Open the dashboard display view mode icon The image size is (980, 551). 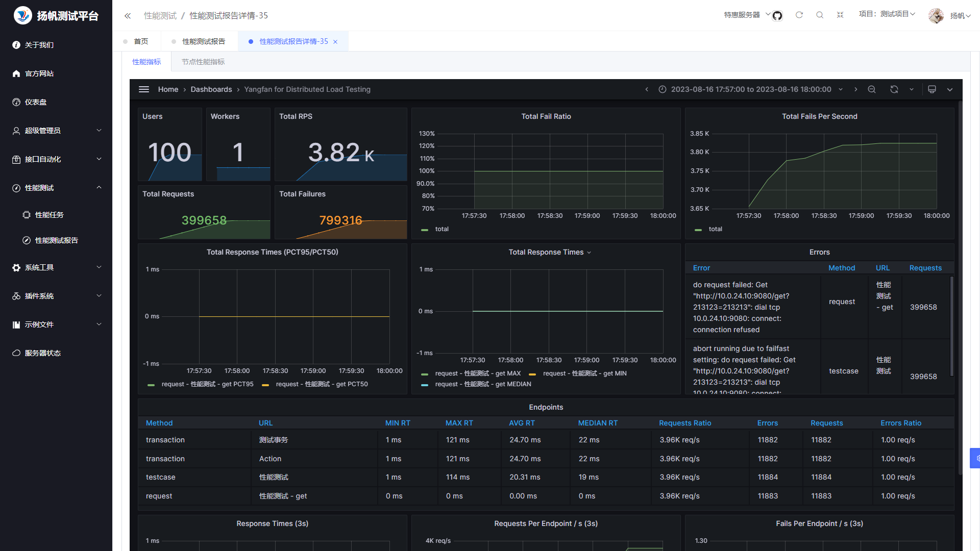[932, 89]
